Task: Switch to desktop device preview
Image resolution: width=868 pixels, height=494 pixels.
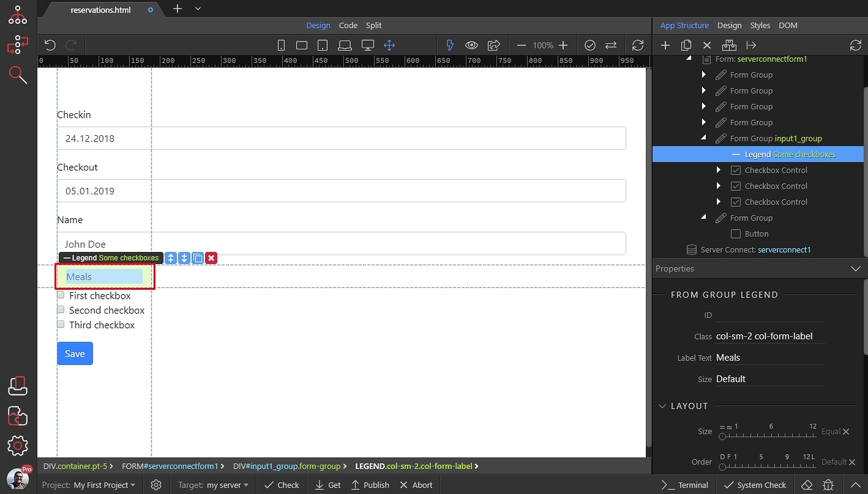Action: (x=367, y=45)
